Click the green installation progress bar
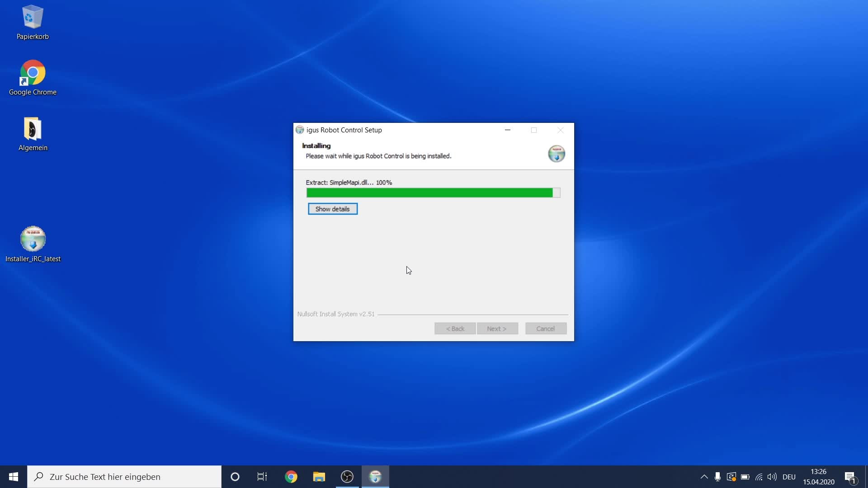 pos(433,193)
